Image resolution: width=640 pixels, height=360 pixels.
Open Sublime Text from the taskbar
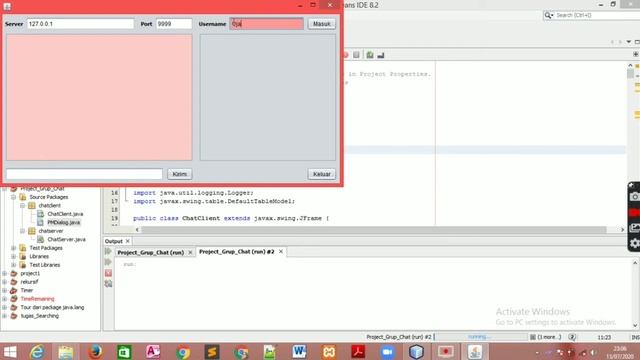click(x=212, y=352)
